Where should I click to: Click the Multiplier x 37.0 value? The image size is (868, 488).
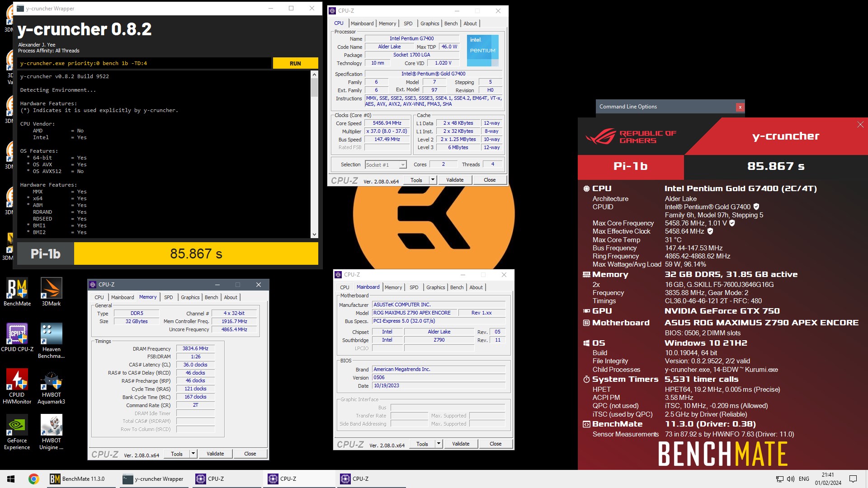(387, 131)
